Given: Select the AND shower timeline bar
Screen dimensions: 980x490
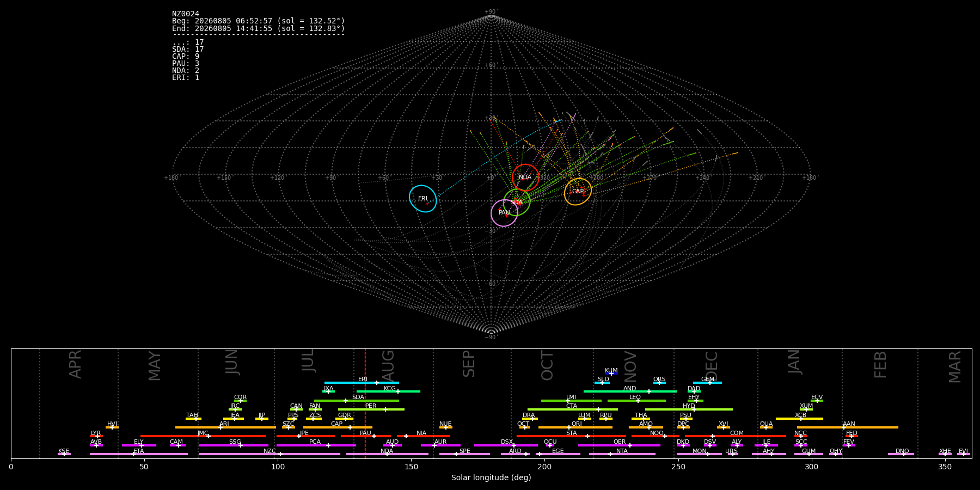Looking at the screenshot, I should (630, 391).
